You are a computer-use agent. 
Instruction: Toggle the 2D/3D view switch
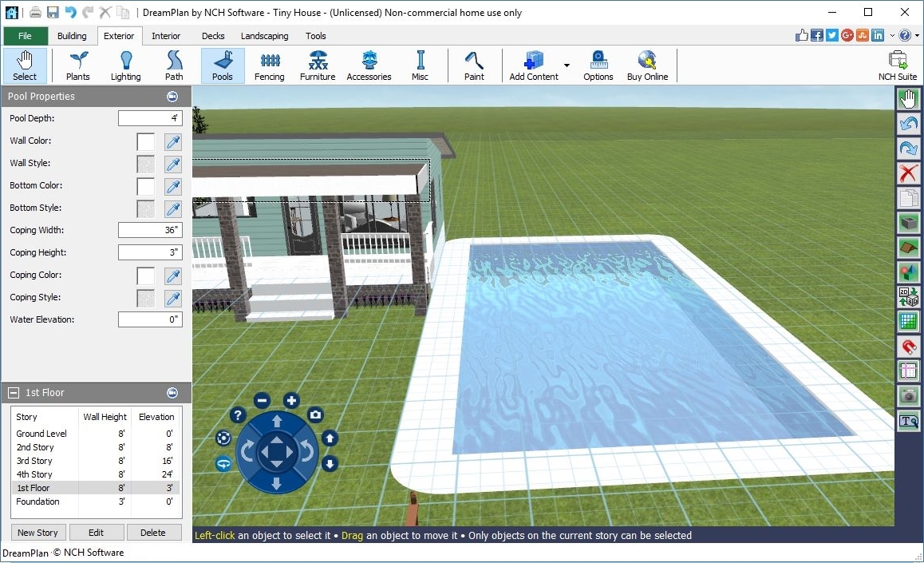point(908,297)
